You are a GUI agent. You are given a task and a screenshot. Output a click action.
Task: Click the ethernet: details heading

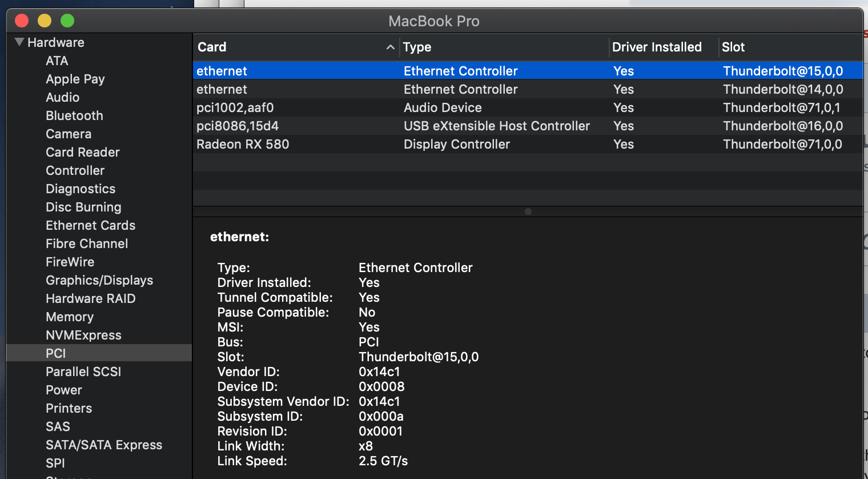(239, 237)
